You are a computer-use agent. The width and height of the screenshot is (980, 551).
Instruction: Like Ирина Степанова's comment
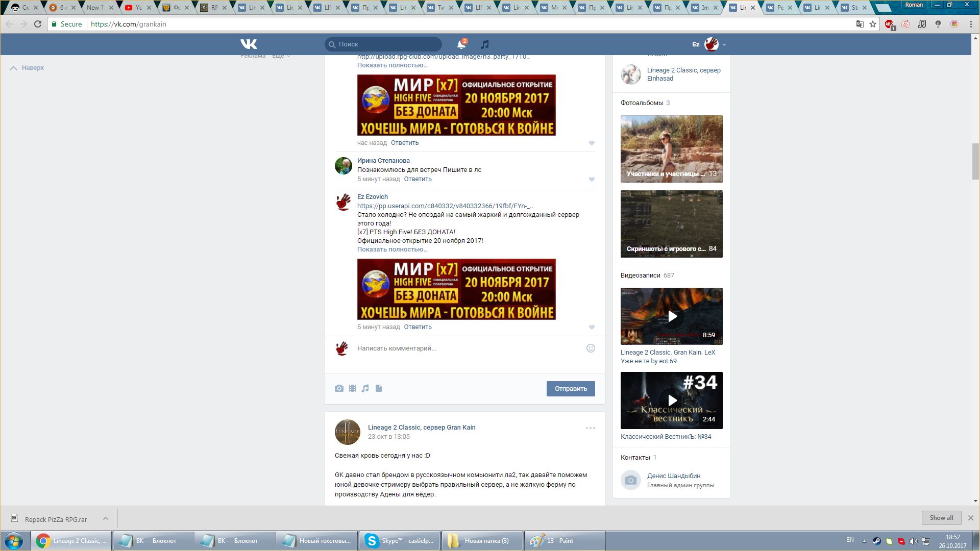pyautogui.click(x=592, y=180)
